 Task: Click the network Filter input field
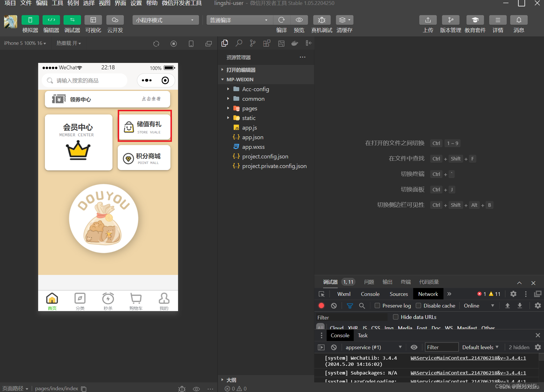coord(352,317)
